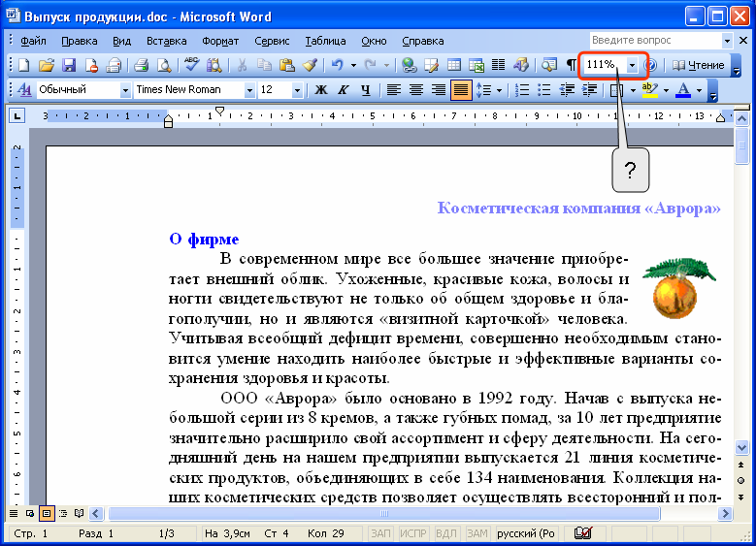Screen dimensions: 756x546
Task: Toggle italic formatting (К)
Action: point(343,90)
